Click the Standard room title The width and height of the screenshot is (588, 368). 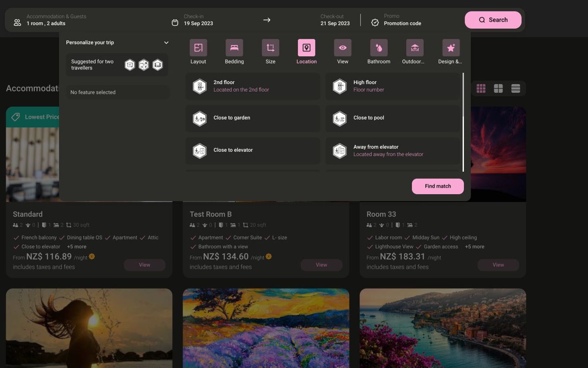coord(28,214)
